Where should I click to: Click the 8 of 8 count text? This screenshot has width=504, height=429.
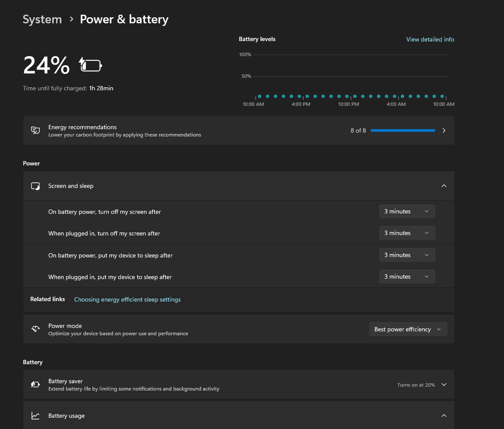(x=358, y=130)
